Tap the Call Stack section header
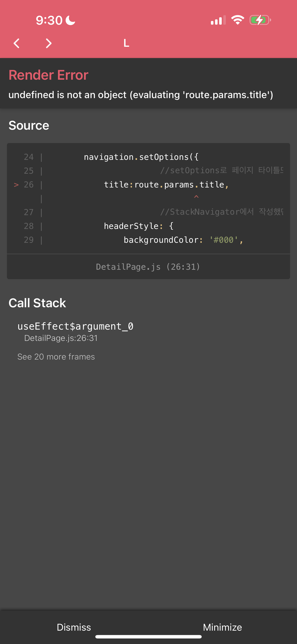The width and height of the screenshot is (297, 644). point(37,303)
